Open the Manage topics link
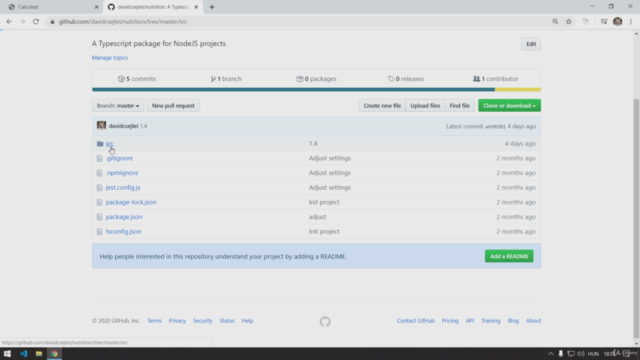The image size is (640, 360). [x=110, y=58]
